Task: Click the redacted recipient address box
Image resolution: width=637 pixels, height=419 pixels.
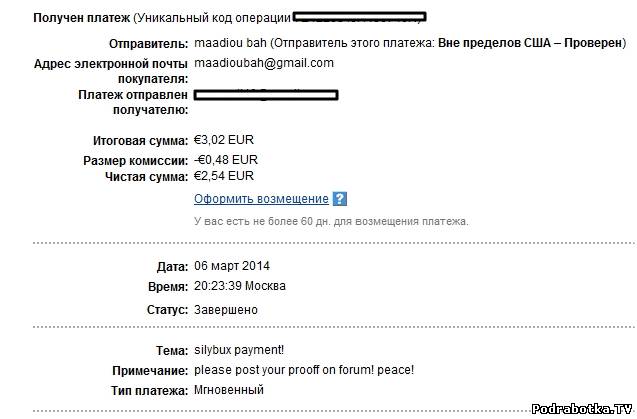Action: tap(266, 95)
